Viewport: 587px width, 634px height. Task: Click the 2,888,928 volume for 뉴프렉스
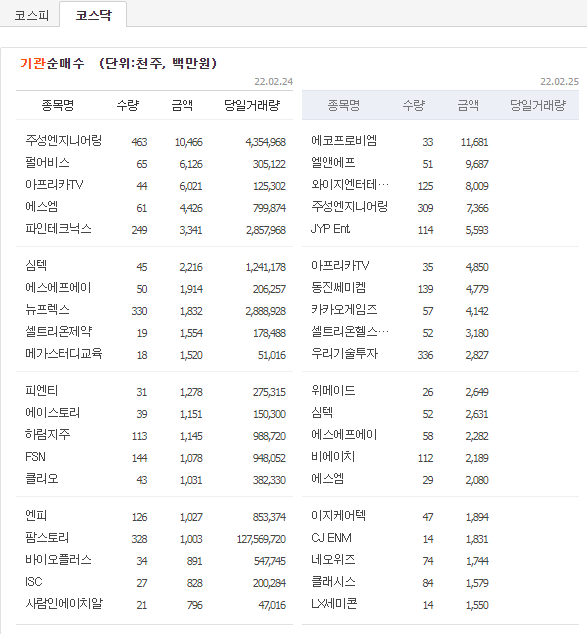click(x=265, y=311)
